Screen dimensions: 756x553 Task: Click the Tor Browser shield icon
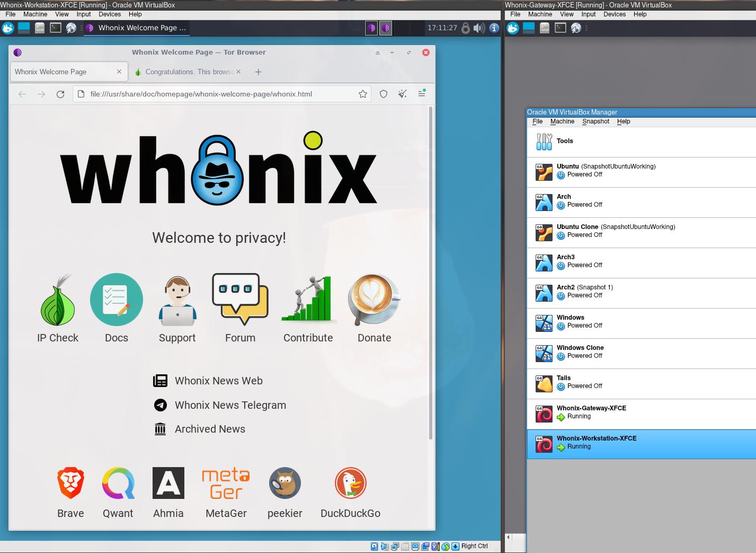pyautogui.click(x=384, y=94)
